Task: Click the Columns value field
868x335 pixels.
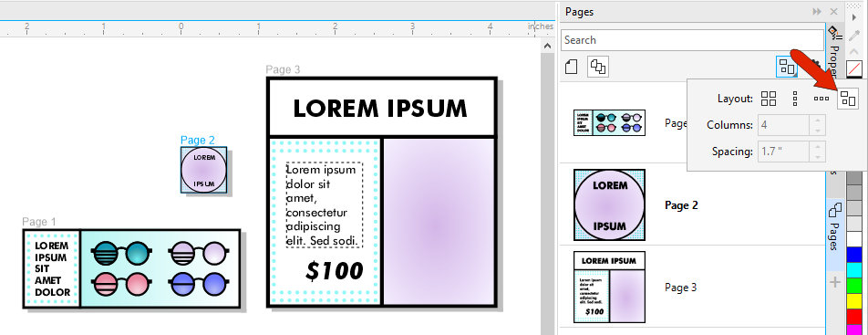Action: (x=784, y=125)
